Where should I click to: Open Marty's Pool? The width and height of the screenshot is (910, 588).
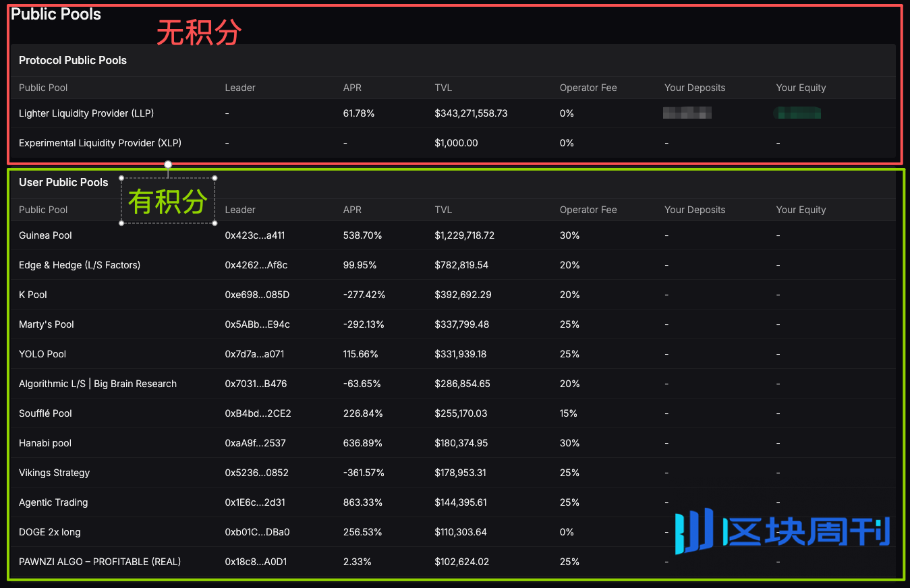point(46,324)
